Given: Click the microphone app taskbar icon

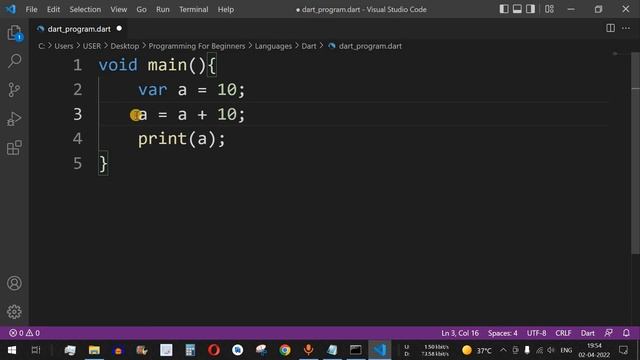Looking at the screenshot, I should 309,350.
